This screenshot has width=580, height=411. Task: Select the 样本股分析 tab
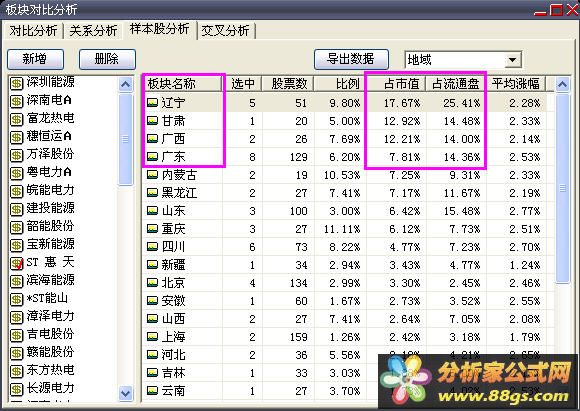[x=159, y=29]
